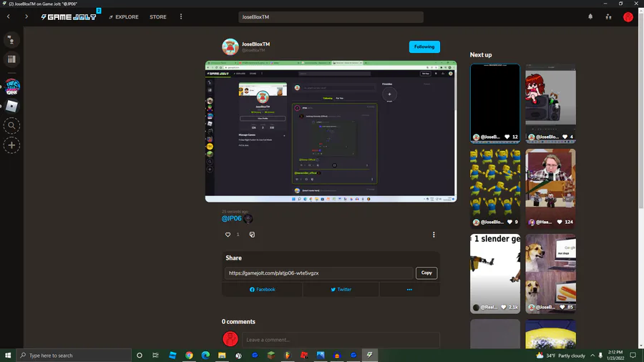
Task: Show hidden system tray icons
Action: 592,356
